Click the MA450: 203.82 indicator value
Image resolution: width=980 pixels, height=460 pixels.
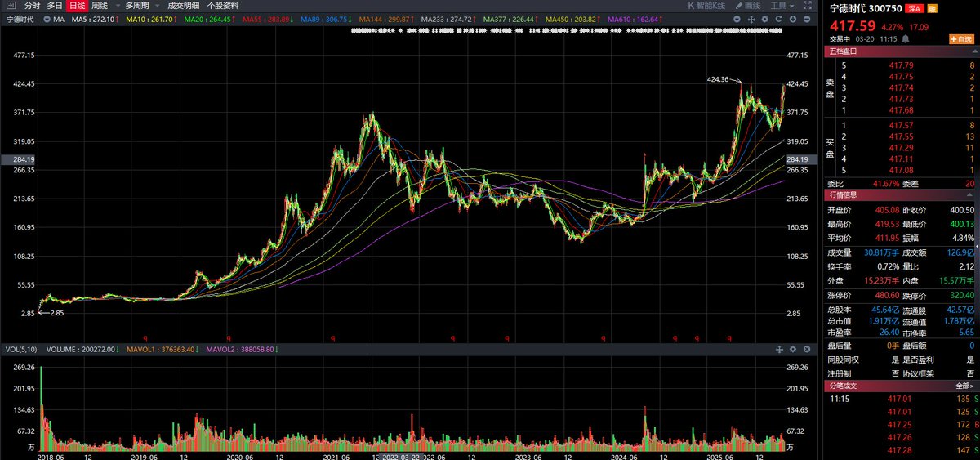572,18
